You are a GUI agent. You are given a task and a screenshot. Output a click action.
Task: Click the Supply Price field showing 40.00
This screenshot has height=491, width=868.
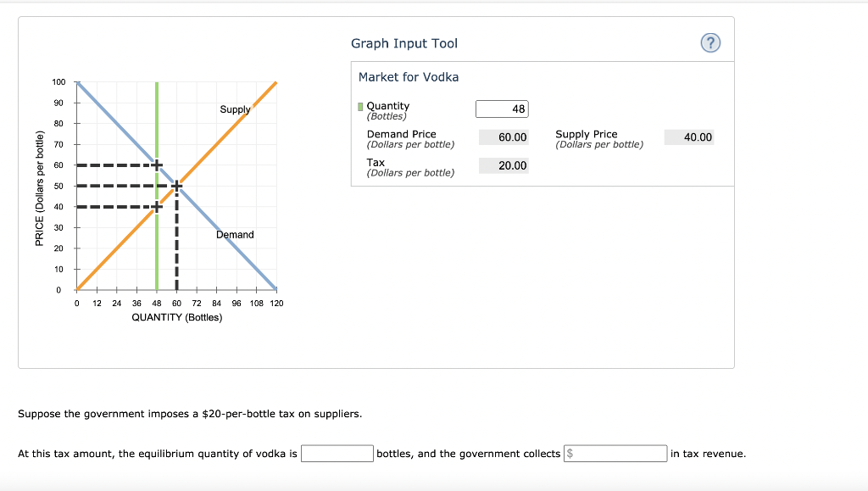689,137
